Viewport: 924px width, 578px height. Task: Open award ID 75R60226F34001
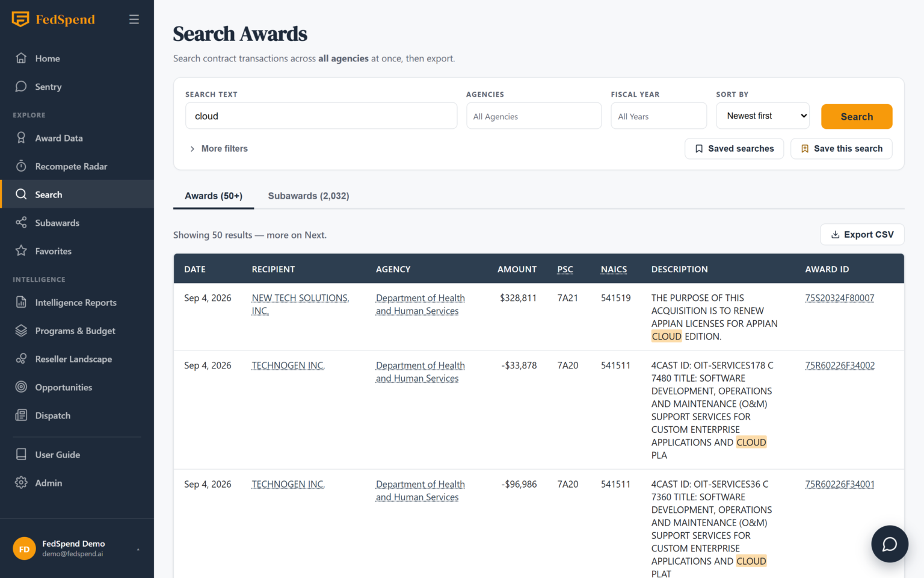pos(840,484)
